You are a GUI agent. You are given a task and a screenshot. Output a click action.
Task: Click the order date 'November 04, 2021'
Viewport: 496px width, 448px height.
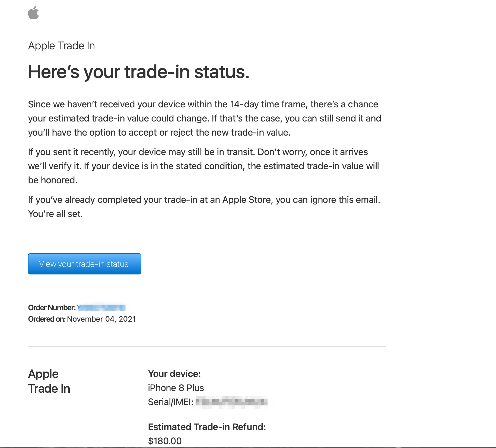pos(101,319)
